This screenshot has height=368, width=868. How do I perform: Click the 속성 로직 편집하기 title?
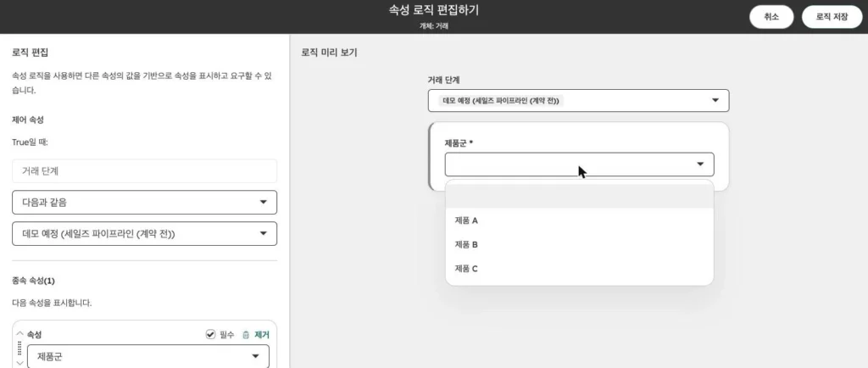[x=434, y=10]
